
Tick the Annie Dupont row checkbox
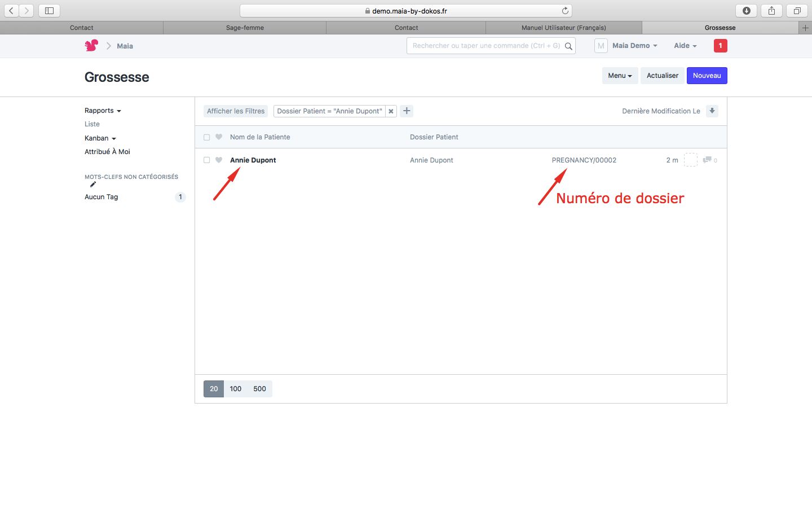click(x=207, y=160)
